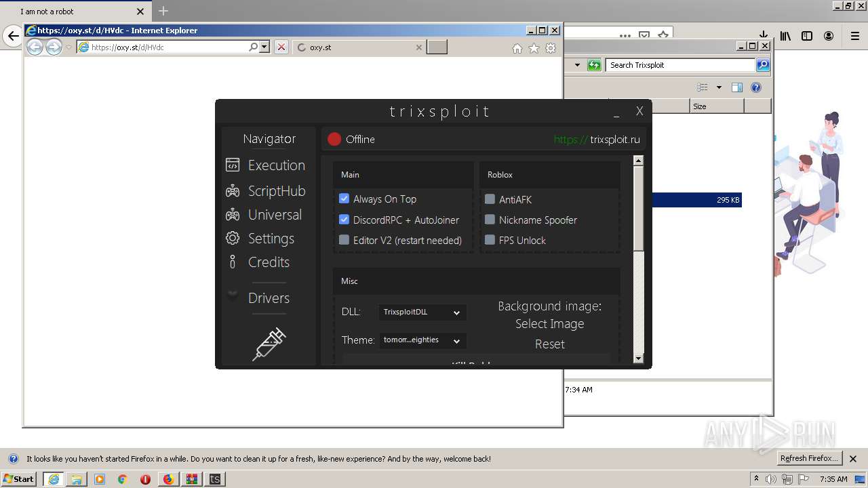Click the scroll up arrow in trixsploit settings
Screen dimensions: 868x488
tap(638, 161)
